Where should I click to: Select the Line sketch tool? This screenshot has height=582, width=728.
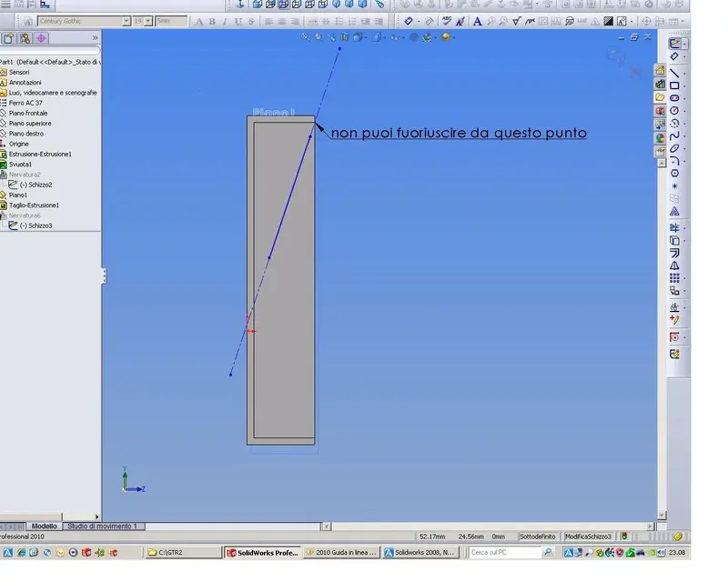tap(674, 74)
